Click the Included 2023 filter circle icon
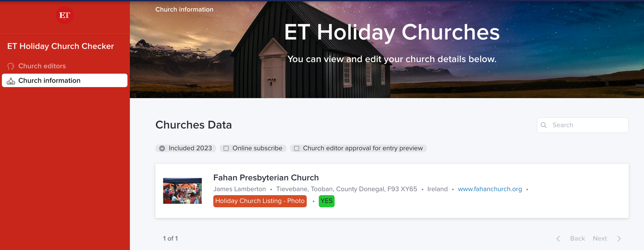644x250 pixels. [x=162, y=148]
